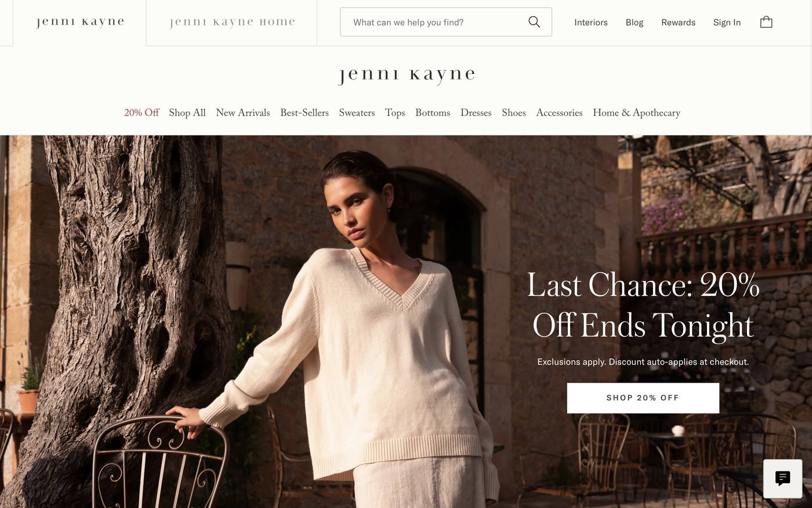This screenshot has height=508, width=812.
Task: Open the Shop All category
Action: pos(187,113)
